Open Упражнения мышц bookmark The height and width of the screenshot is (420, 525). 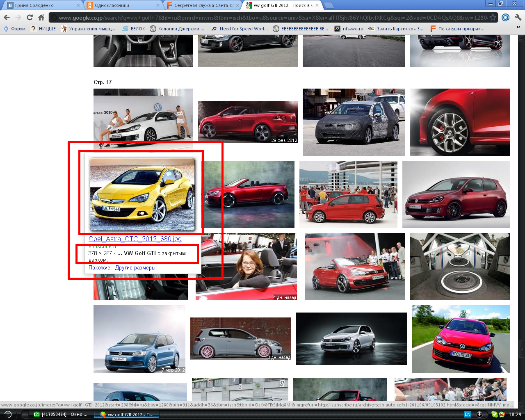coord(88,29)
